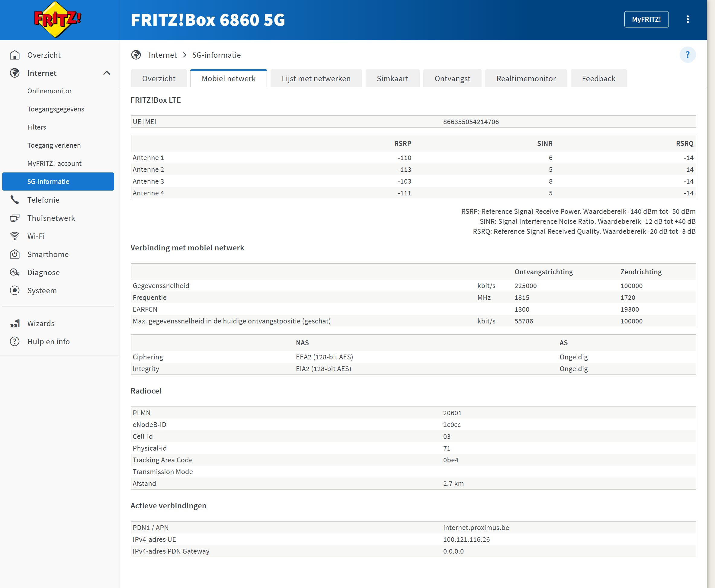Image resolution: width=715 pixels, height=588 pixels.
Task: Open help via the question mark icon
Action: pos(688,55)
